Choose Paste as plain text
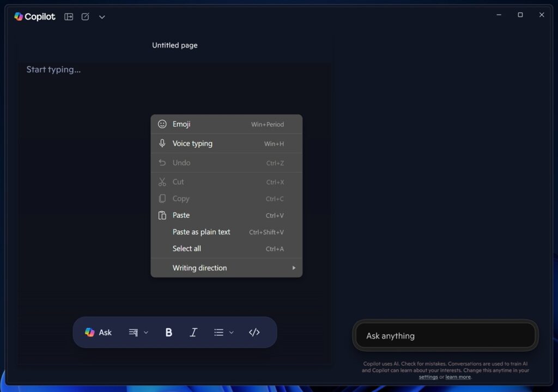The width and height of the screenshot is (558, 392). pyautogui.click(x=226, y=232)
